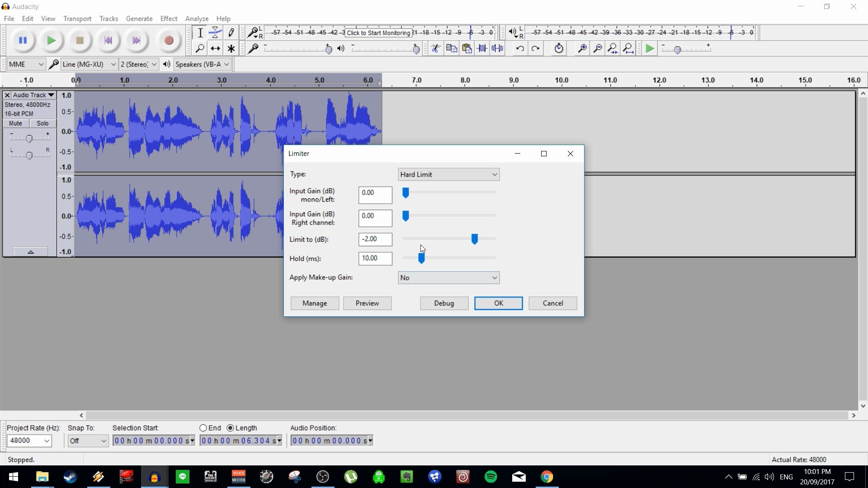Select the Length radio button
The width and height of the screenshot is (868, 488).
[231, 428]
